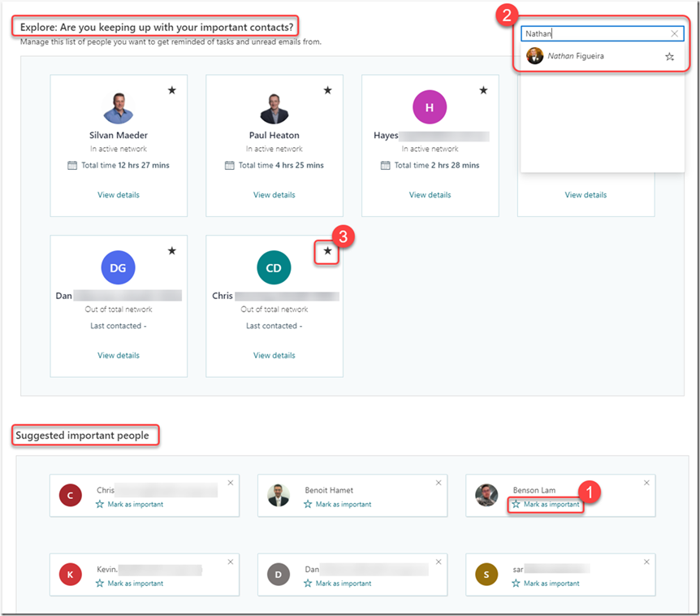
Task: Toggle the star on Dan's DG card
Action: point(171,251)
